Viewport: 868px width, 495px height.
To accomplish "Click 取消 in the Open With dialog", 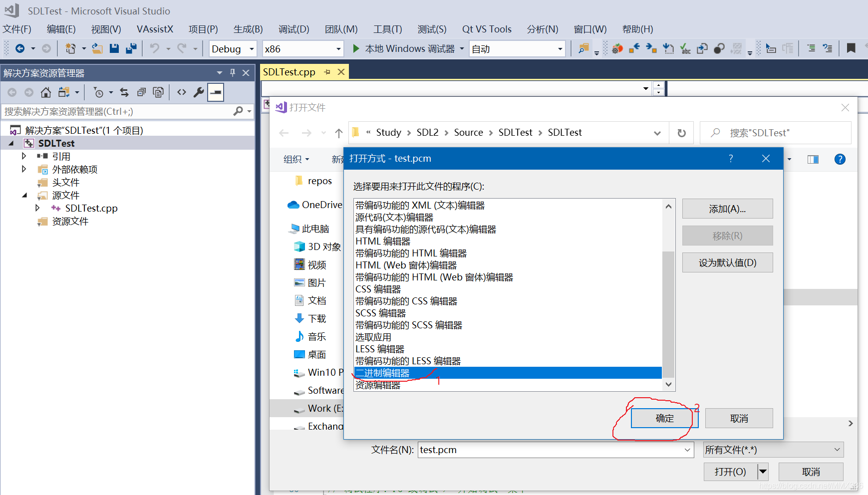I will click(x=739, y=418).
